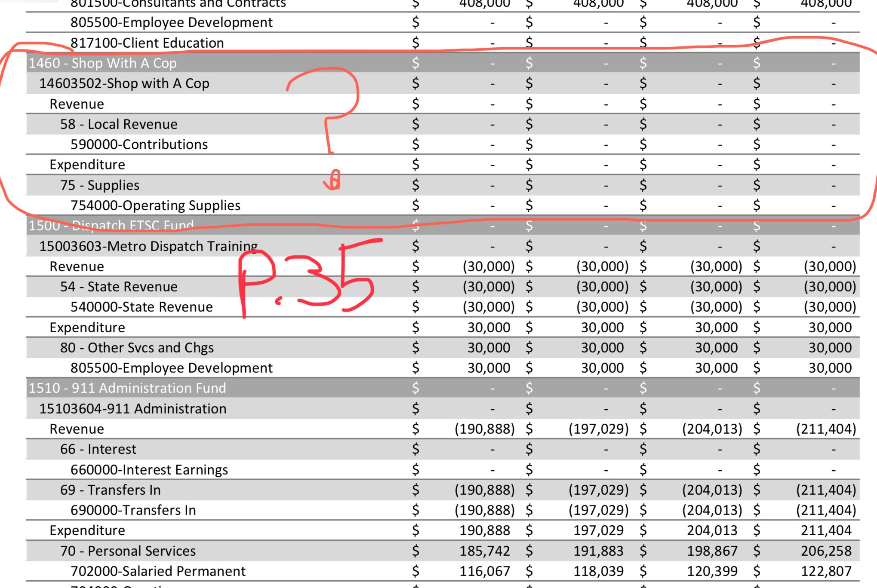Select the '14603502-Shop with A Cop' row label
Screen dimensions: 877x588
pos(124,83)
